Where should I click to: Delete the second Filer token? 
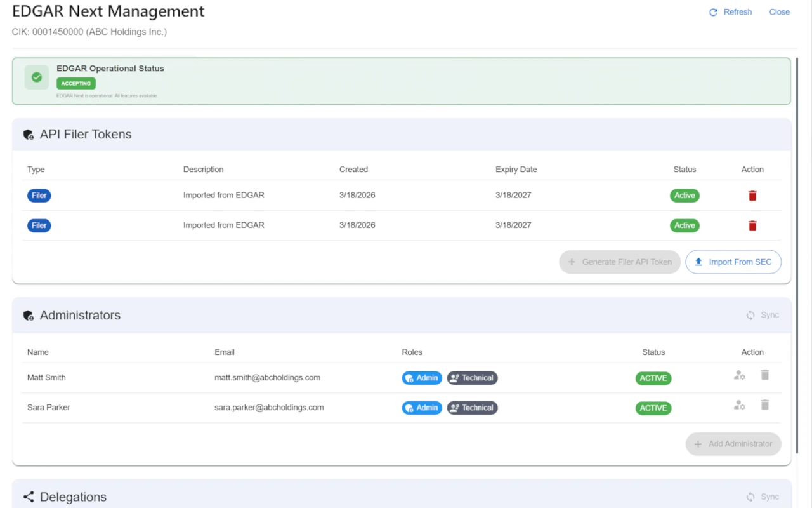(x=752, y=225)
